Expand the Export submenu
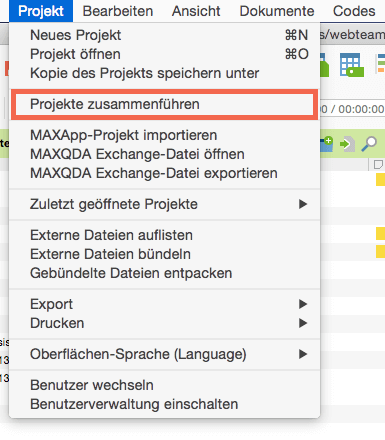Image resolution: width=385 pixels, height=440 pixels. [165, 304]
